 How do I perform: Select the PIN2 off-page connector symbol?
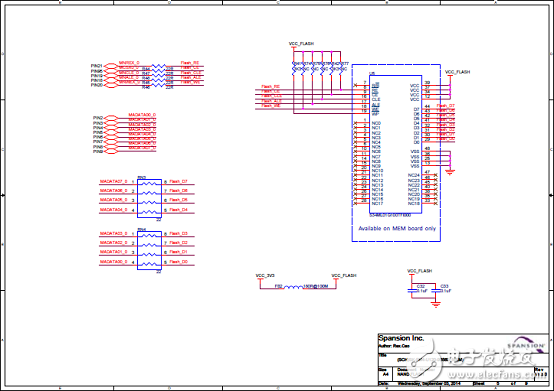(111, 118)
